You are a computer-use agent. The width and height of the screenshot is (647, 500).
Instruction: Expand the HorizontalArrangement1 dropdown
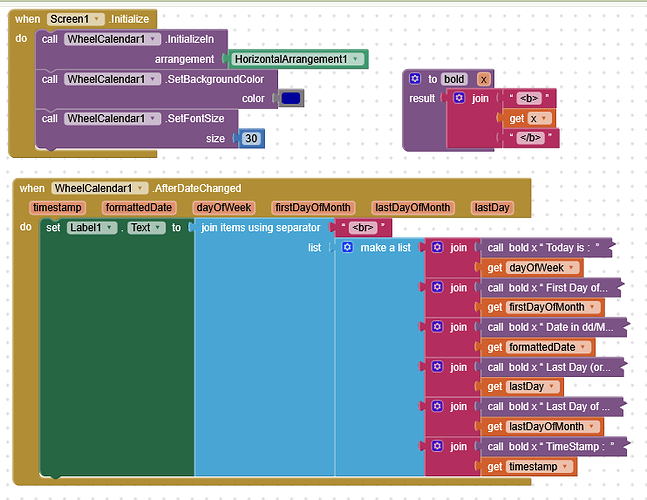click(354, 59)
